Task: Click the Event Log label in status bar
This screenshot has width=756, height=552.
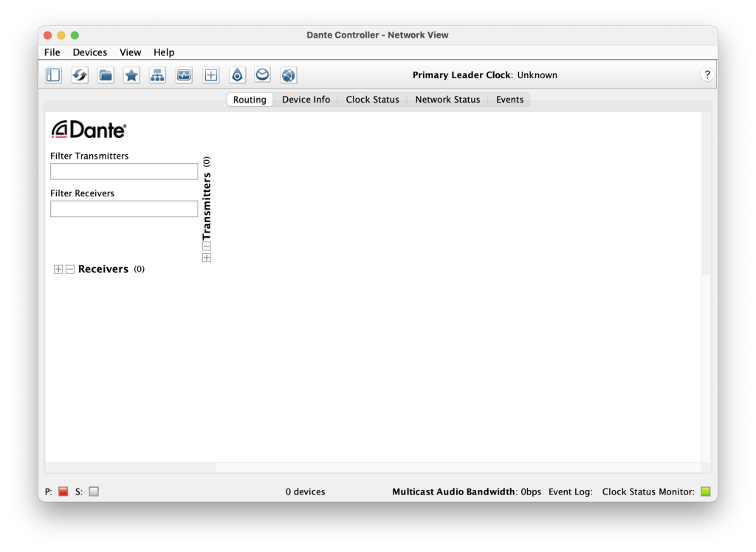Action: click(571, 491)
